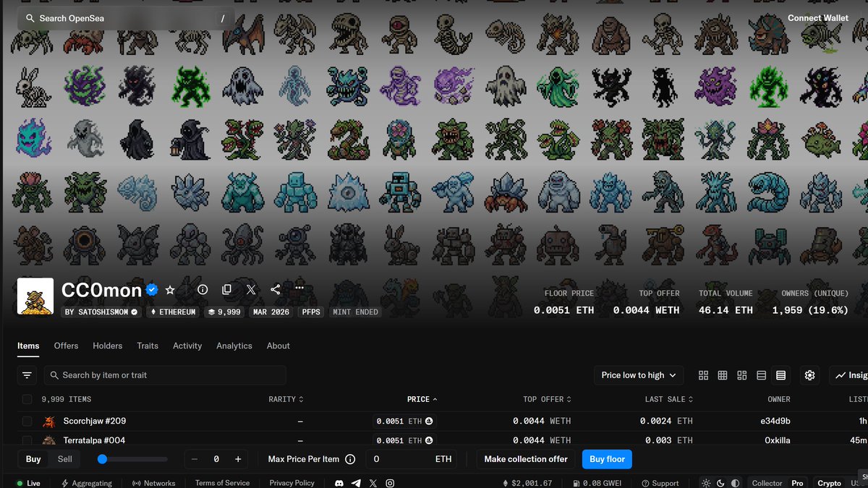Image resolution: width=868 pixels, height=488 pixels.
Task: Share the collection via the share icon
Action: pos(275,289)
